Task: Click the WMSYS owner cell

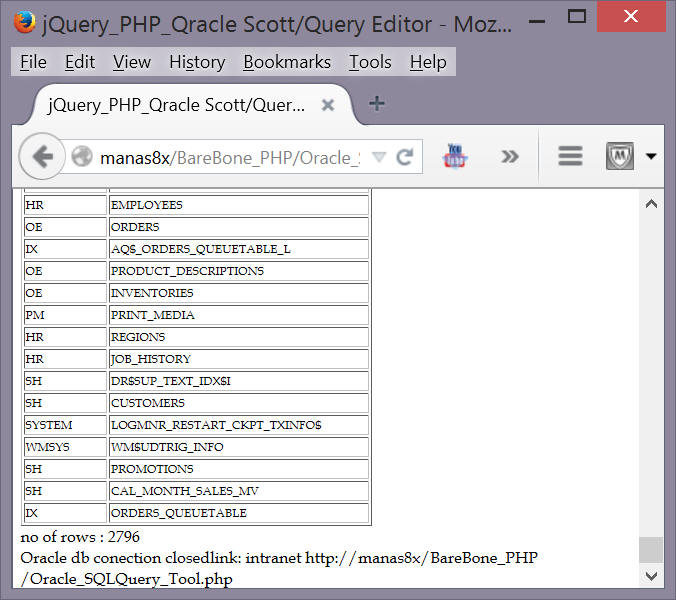Action: (65, 447)
